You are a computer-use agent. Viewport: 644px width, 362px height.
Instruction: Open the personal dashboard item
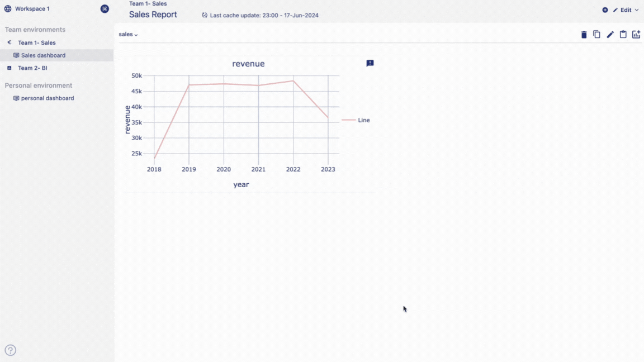[47, 98]
